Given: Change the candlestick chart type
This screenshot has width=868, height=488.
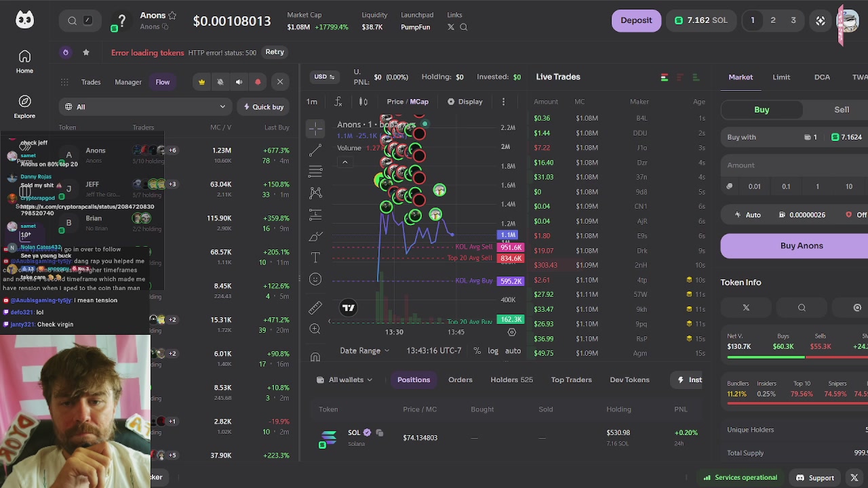Looking at the screenshot, I should click(x=363, y=102).
